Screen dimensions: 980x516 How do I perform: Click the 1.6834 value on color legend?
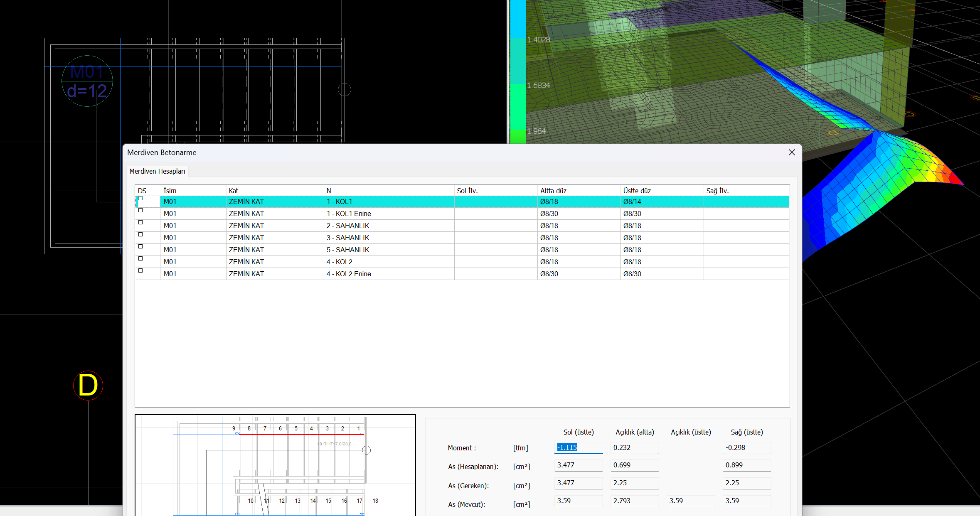[538, 85]
